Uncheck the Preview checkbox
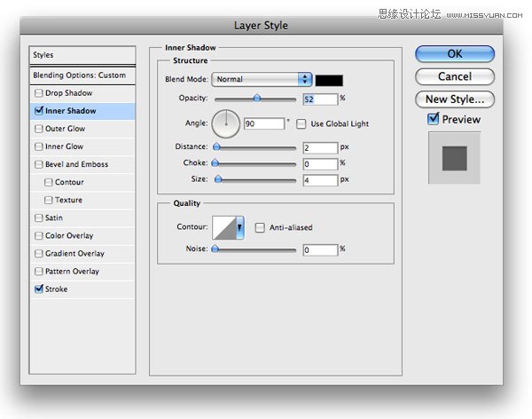532x419 pixels. pos(433,119)
